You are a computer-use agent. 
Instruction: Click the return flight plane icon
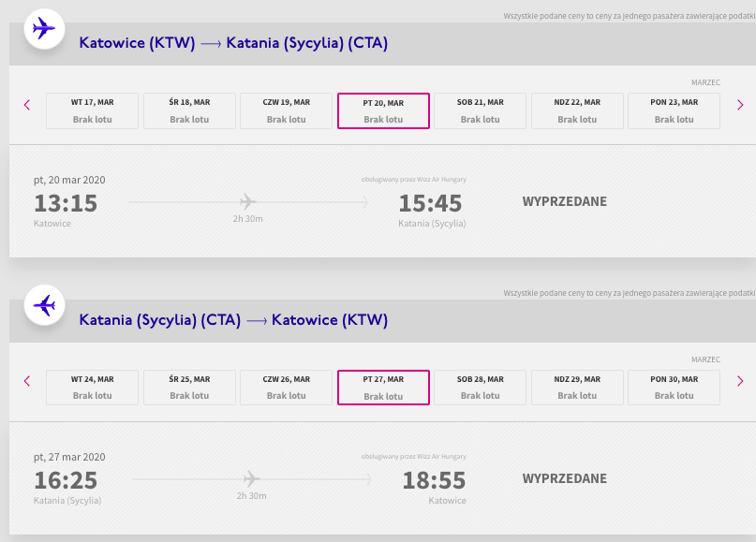click(44, 305)
